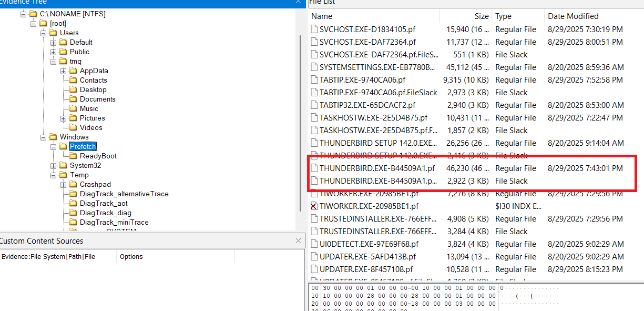Click the Desktop folder icon under tmq

(x=73, y=89)
